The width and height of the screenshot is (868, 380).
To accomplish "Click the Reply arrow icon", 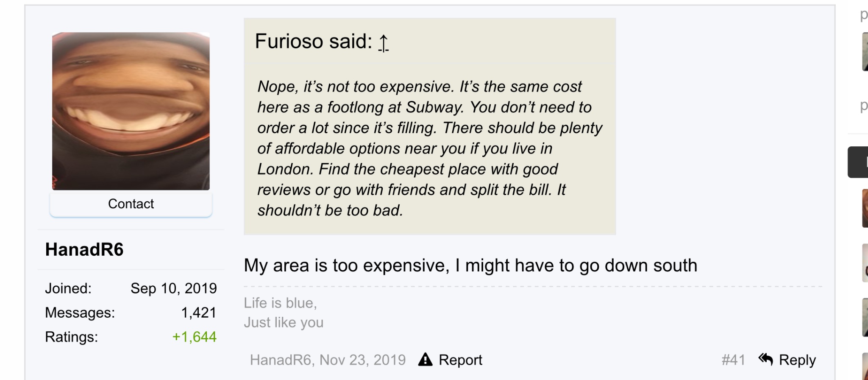I will click(766, 359).
